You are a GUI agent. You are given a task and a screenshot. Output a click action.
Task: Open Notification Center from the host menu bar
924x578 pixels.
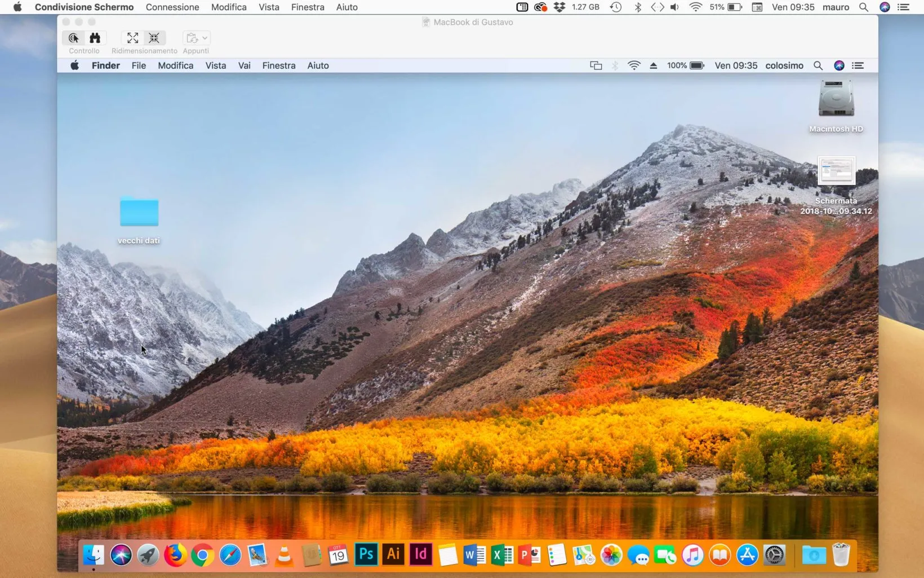(904, 7)
